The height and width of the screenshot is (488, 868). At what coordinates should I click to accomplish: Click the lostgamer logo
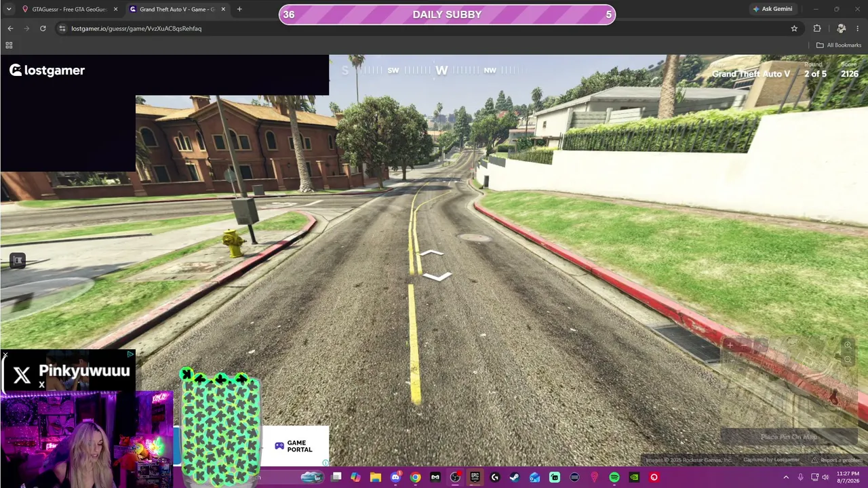47,70
